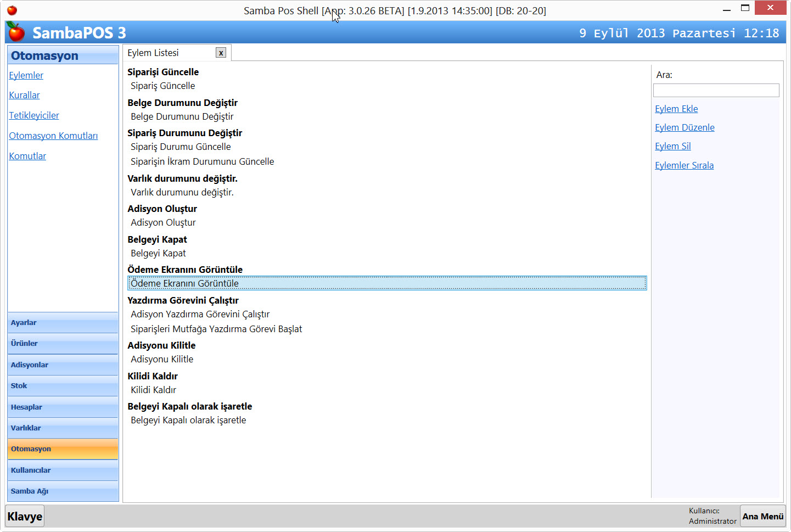Screen dimensions: 791x532
Task: Select the Ayarlar navigation section
Action: tap(63, 323)
